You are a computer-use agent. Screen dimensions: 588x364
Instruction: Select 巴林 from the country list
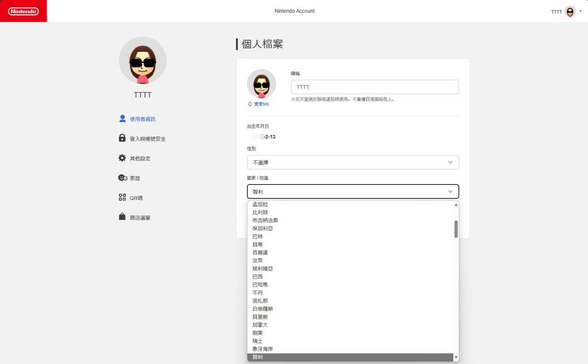tap(350, 237)
